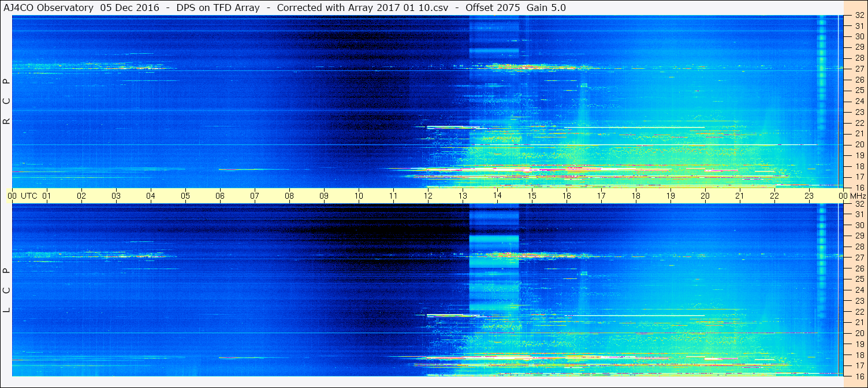Select hour marker 23 on time axis
The width and height of the screenshot is (868, 388).
(809, 196)
